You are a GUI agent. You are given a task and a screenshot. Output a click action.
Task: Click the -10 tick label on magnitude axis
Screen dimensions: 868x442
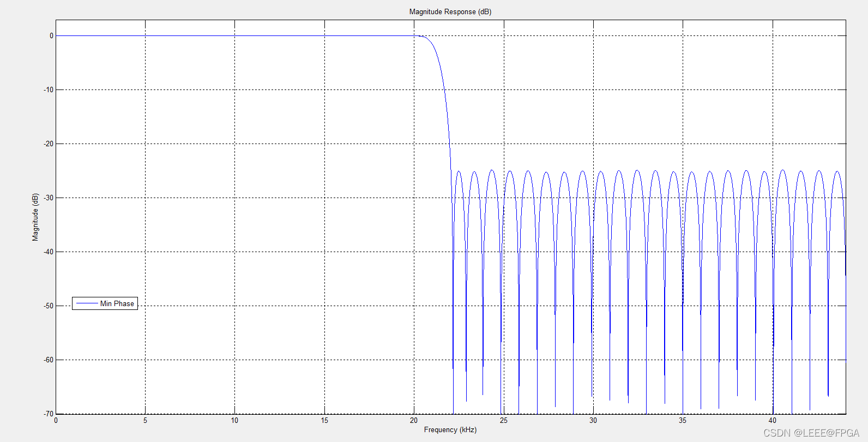tap(49, 89)
